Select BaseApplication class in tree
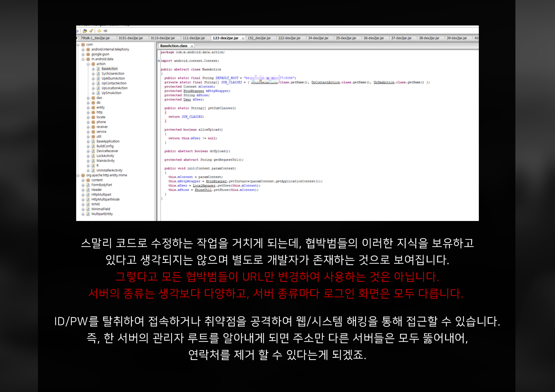This screenshot has width=555, height=392. (108, 142)
